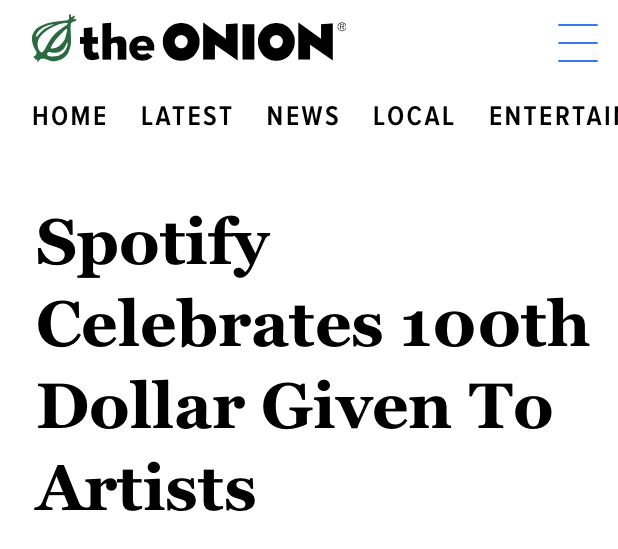Image resolution: width=618 pixels, height=549 pixels.
Task: Click the letter "O" starting the ONION wordmark
Action: [x=184, y=42]
